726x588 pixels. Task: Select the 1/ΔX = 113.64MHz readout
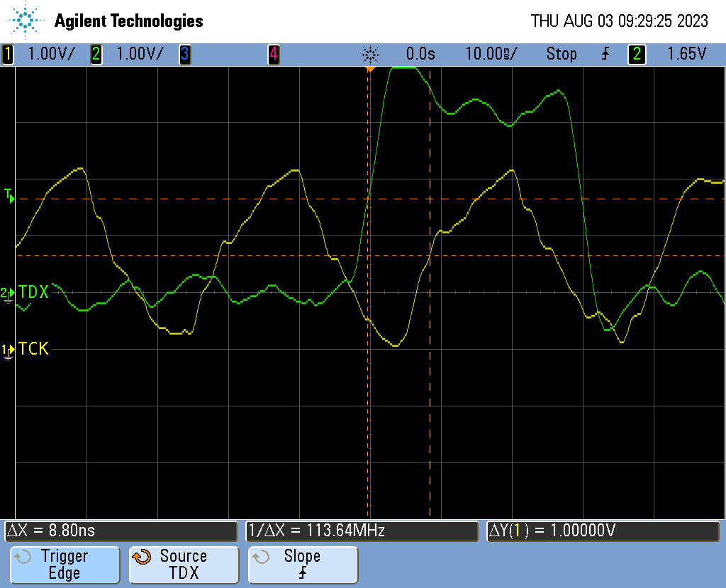pyautogui.click(x=362, y=531)
